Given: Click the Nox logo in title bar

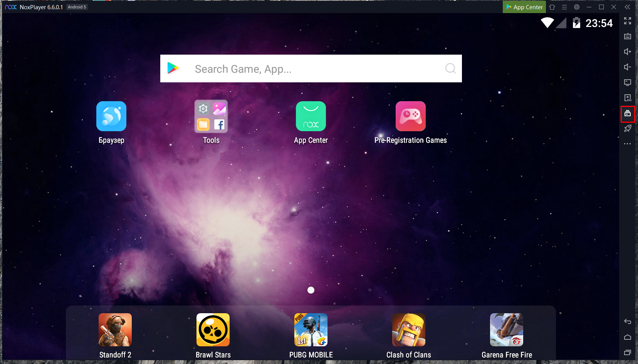Looking at the screenshot, I should point(11,7).
